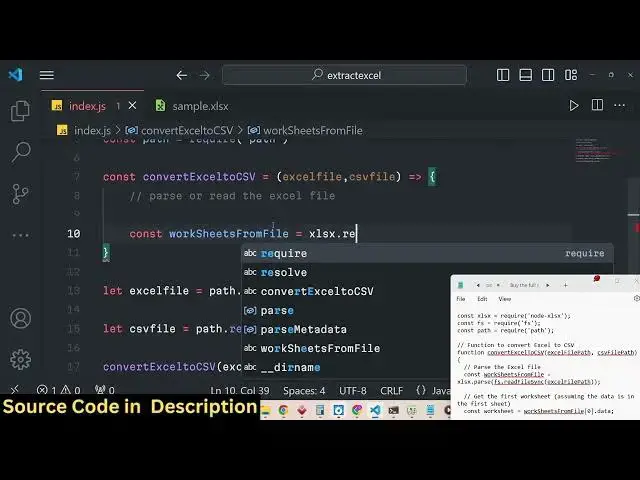Image resolution: width=640 pixels, height=480 pixels.
Task: Toggle the secondary side bar layout icon
Action: pos(548,75)
